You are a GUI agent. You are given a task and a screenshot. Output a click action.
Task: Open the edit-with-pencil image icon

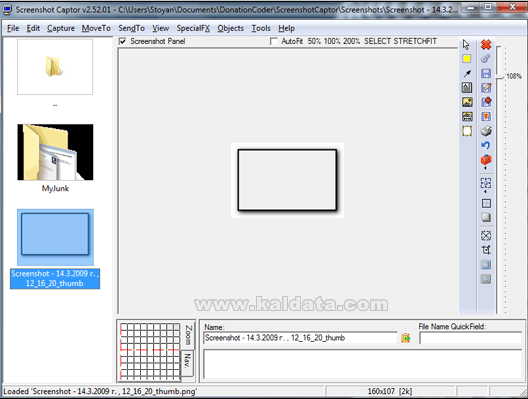click(x=486, y=88)
